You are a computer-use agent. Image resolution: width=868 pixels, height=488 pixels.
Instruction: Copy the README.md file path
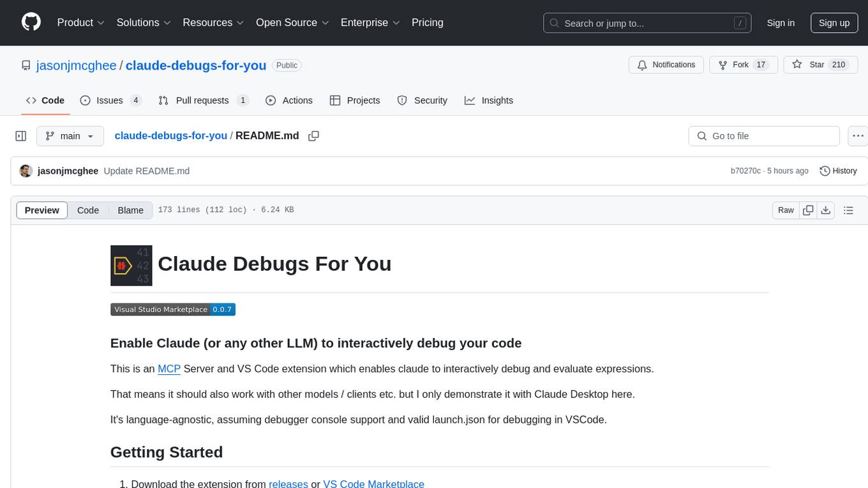[313, 135]
